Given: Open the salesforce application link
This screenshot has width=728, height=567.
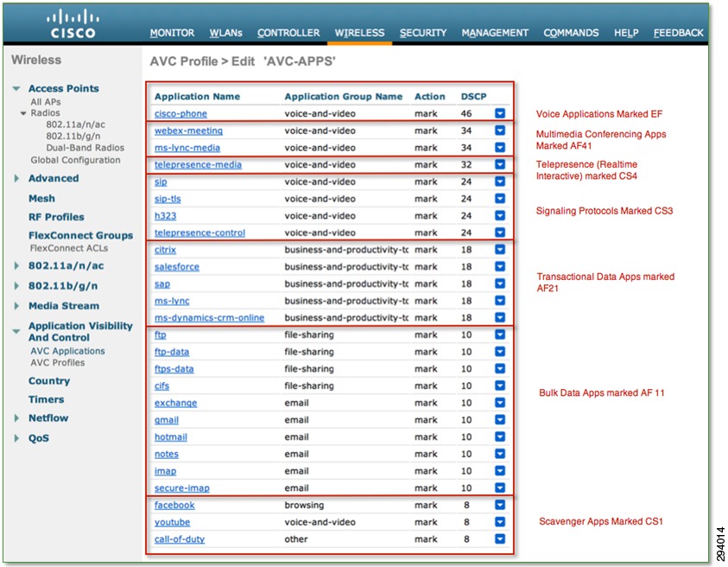Looking at the screenshot, I should point(177,267).
